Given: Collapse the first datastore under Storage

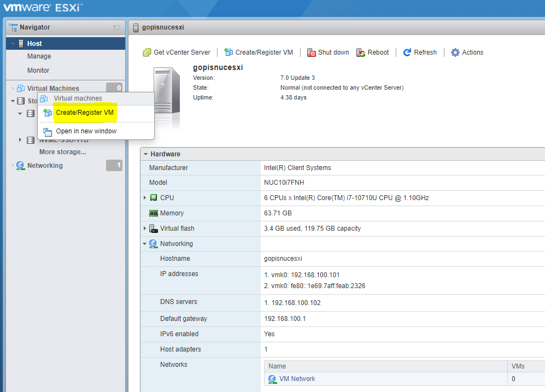Looking at the screenshot, I should coord(20,113).
